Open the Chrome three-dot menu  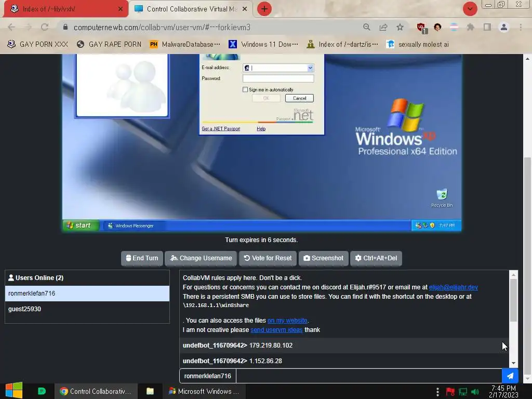(521, 27)
